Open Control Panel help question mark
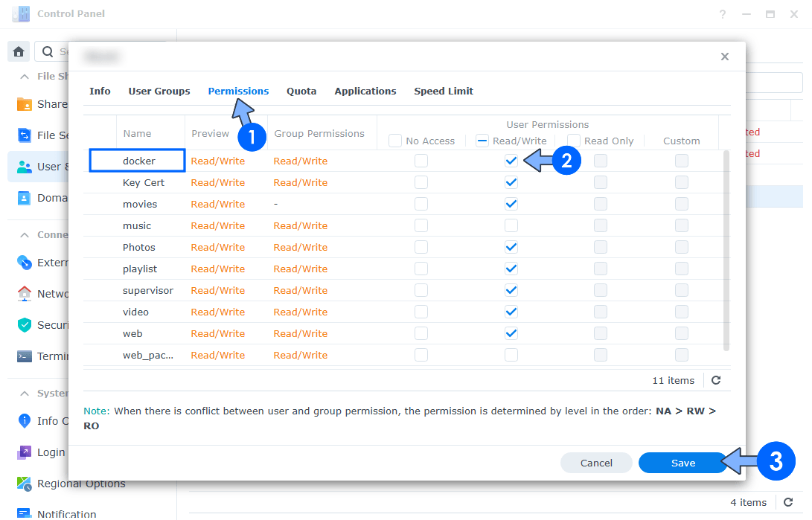812x520 pixels. [x=723, y=14]
